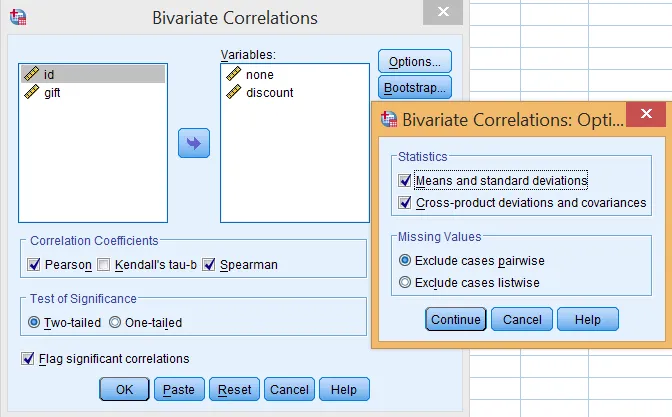Click the arrow button to move variable
Viewport: 672px width, 417px height.
194,143
